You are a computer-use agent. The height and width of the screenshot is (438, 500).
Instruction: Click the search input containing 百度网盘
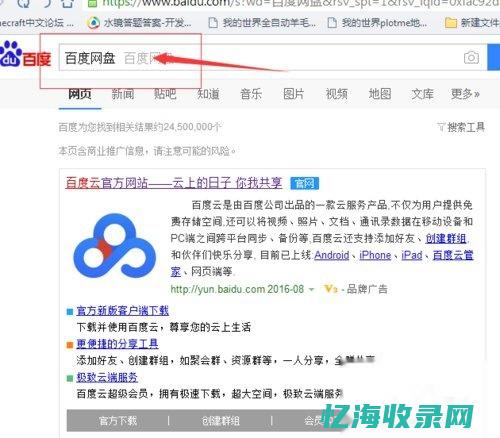click(x=273, y=57)
